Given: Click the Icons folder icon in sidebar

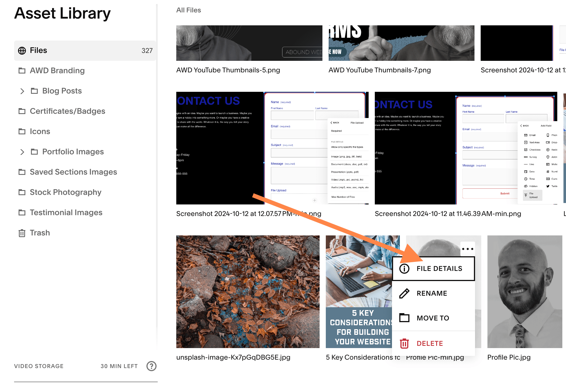Looking at the screenshot, I should pyautogui.click(x=22, y=132).
